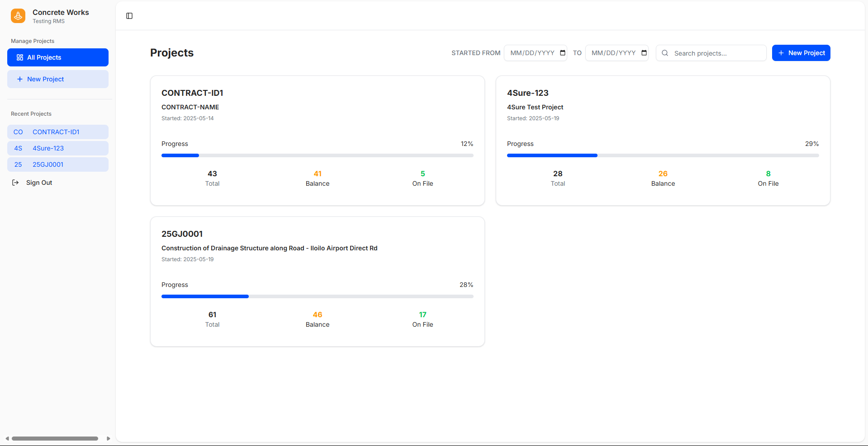Click the Concrete Works traffic cone logo
868x446 pixels.
[x=18, y=16]
